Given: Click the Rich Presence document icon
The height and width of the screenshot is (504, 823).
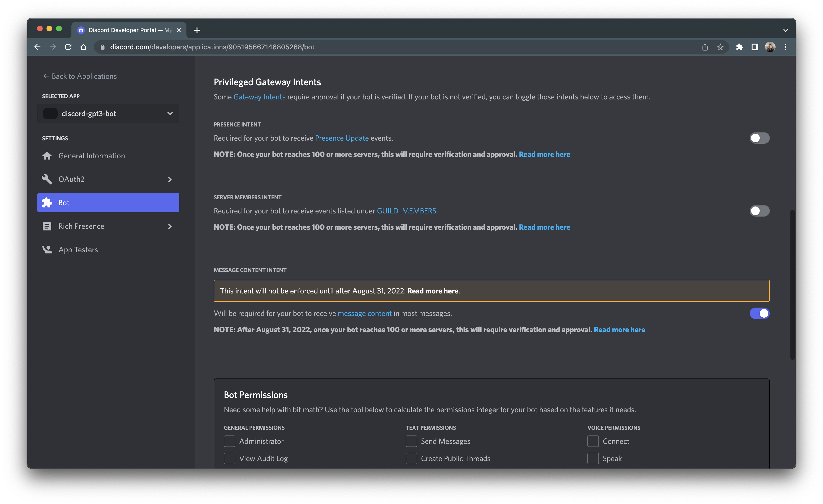Looking at the screenshot, I should [x=47, y=226].
